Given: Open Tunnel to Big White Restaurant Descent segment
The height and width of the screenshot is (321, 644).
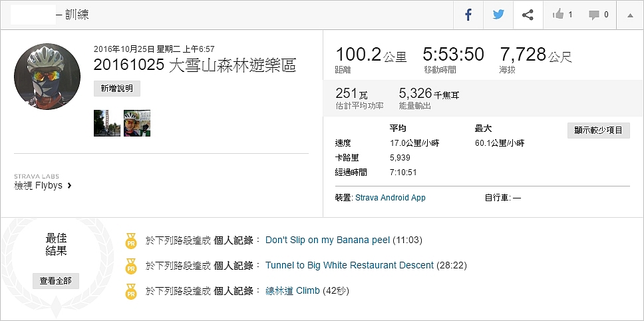Looking at the screenshot, I should [349, 265].
